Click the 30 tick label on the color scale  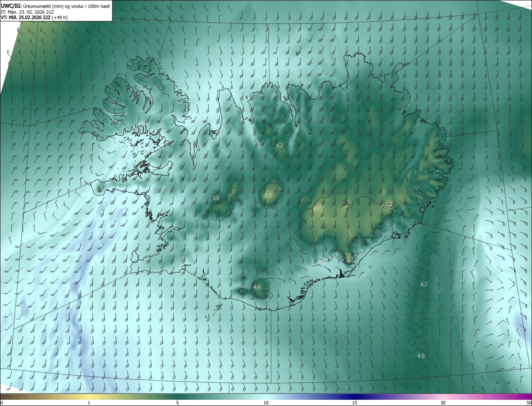(443, 403)
